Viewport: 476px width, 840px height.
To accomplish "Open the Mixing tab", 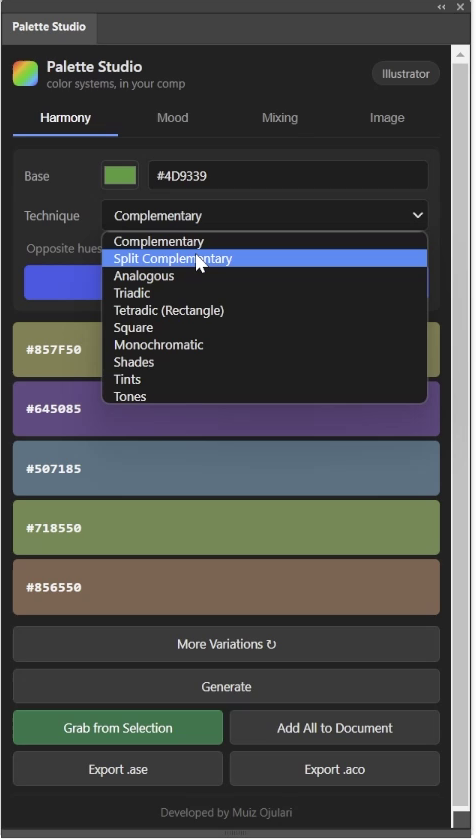I will point(279,118).
